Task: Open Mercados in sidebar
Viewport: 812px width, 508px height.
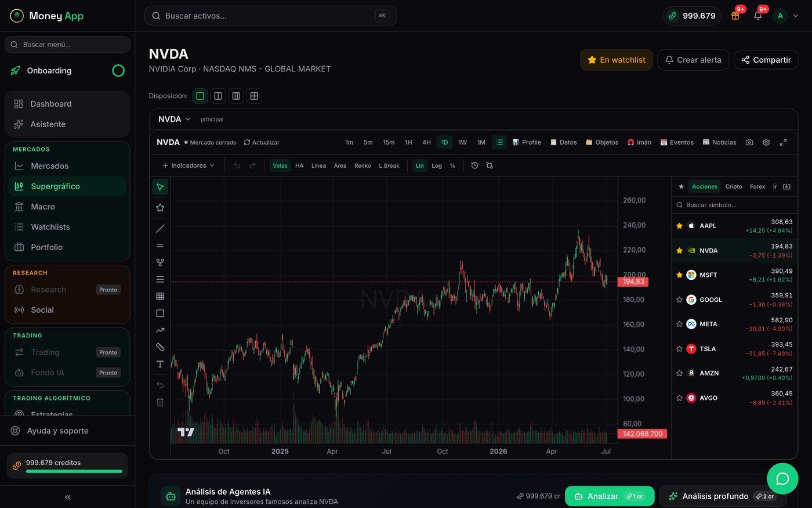Action: click(x=67, y=166)
